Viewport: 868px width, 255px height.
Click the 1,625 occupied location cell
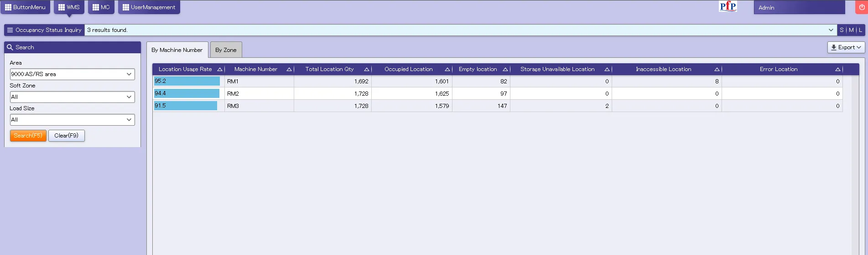(x=412, y=94)
